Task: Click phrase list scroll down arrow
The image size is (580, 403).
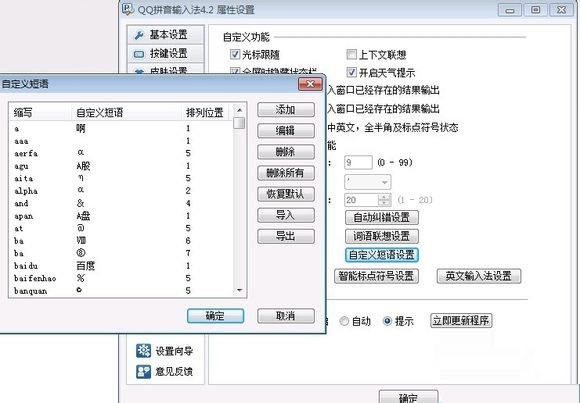Action: [239, 290]
